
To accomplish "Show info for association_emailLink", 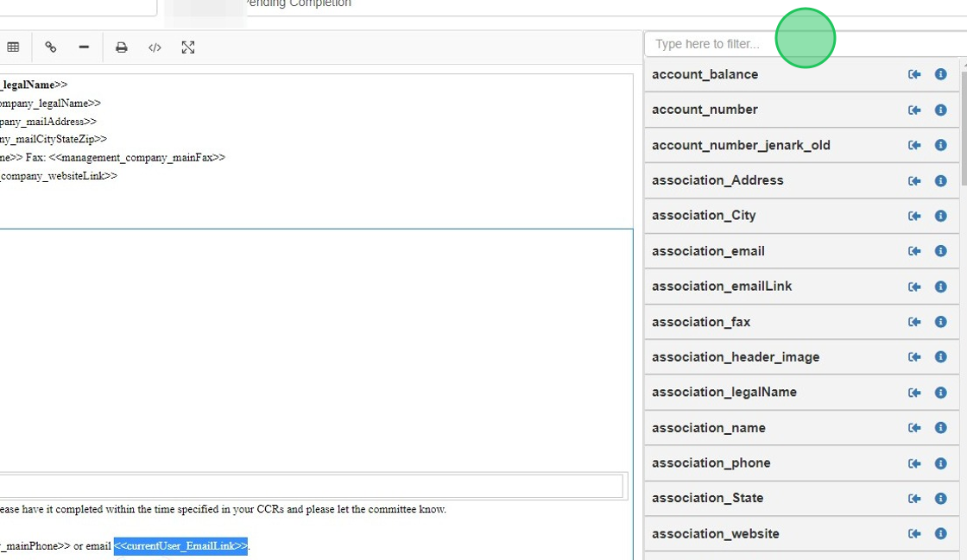I will [x=940, y=286].
